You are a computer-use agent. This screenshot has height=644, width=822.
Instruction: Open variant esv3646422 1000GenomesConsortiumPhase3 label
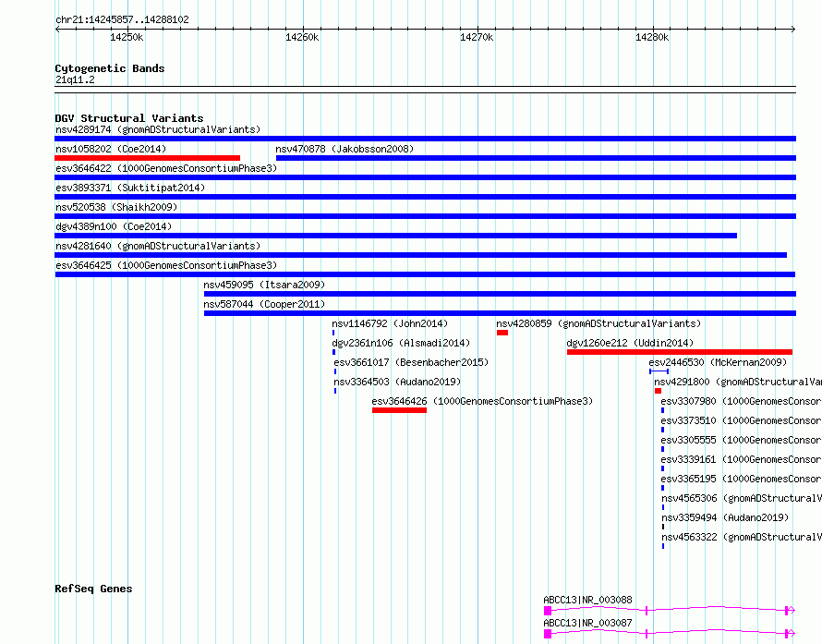pyautogui.click(x=166, y=168)
